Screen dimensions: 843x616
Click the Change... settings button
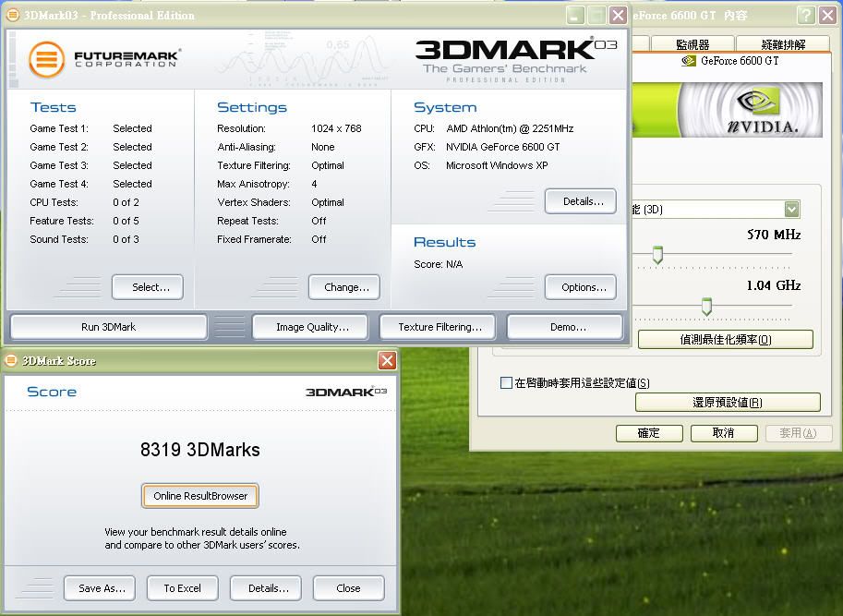tap(344, 287)
